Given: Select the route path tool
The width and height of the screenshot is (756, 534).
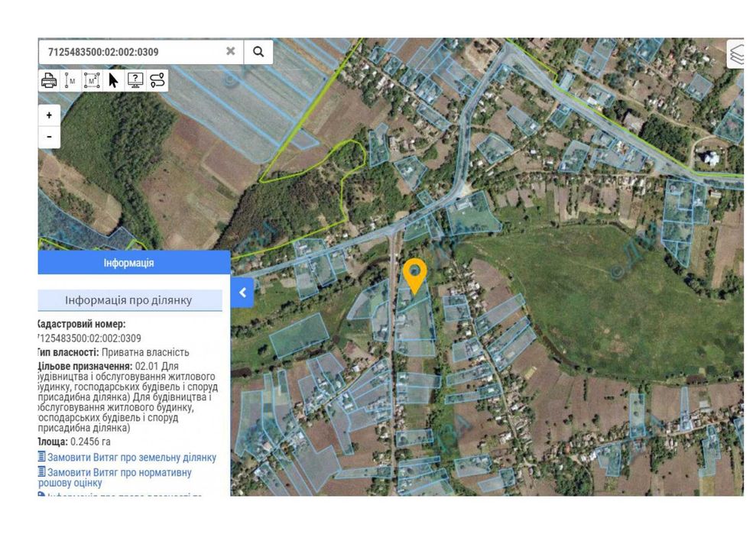Looking at the screenshot, I should pos(157,80).
